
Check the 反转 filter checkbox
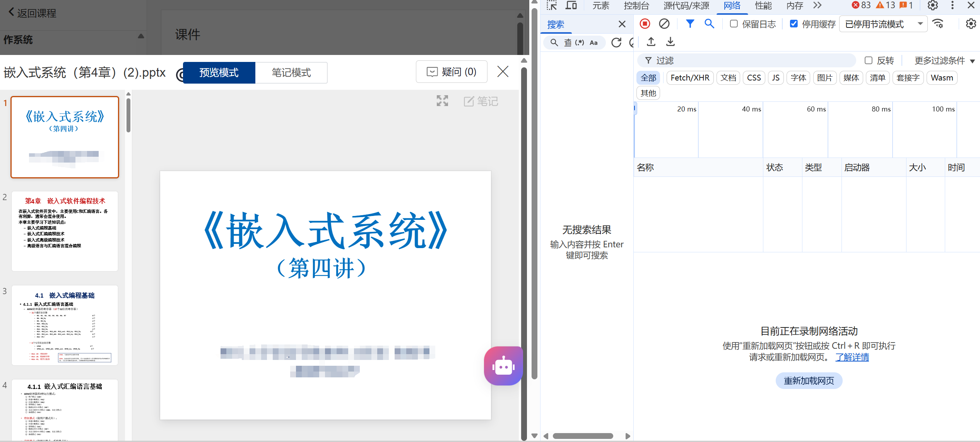point(869,60)
